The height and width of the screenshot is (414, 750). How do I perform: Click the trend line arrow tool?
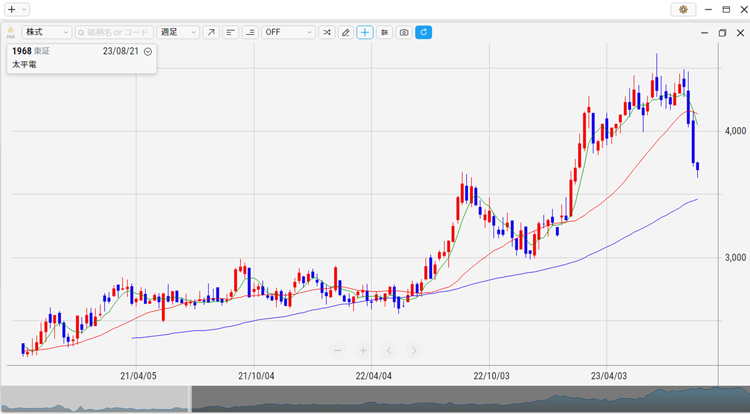point(211,32)
